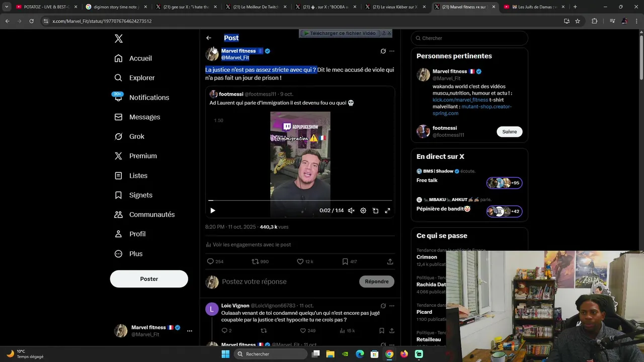Like the post with 12 k likes

305,261
